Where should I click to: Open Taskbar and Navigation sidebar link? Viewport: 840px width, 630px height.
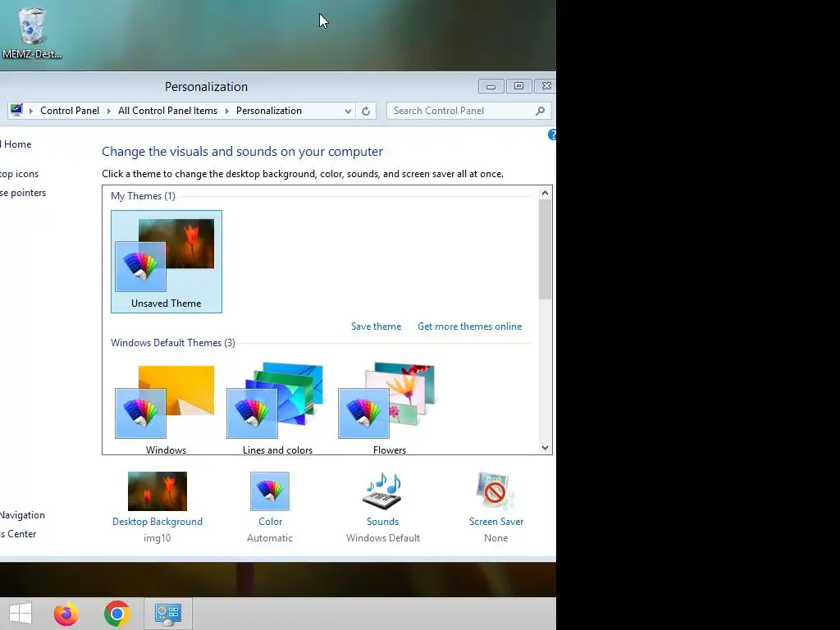point(22,515)
